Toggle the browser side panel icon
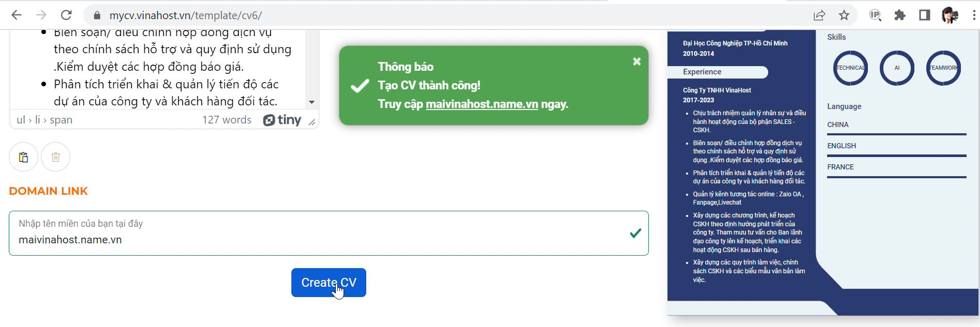This screenshot has height=327, width=980. click(925, 15)
